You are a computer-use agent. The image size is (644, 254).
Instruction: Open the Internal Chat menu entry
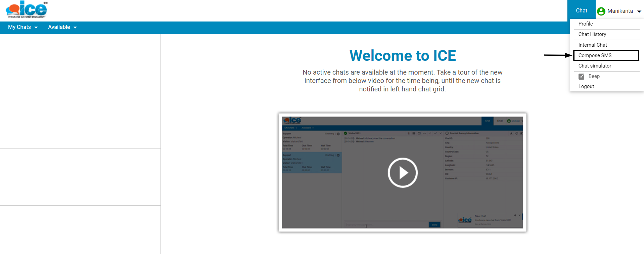coord(592,45)
